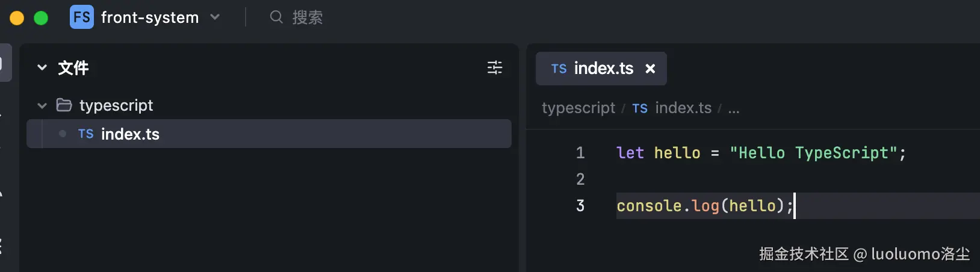Collapse the typescript folder chevron
The image size is (980, 272).
(x=42, y=106)
